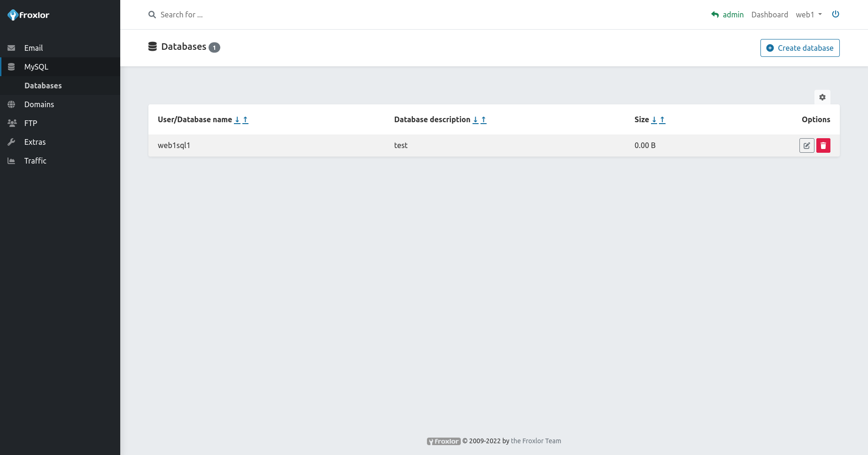868x455 pixels.
Task: Collapse the MySQL sidebar section
Action: tap(36, 67)
